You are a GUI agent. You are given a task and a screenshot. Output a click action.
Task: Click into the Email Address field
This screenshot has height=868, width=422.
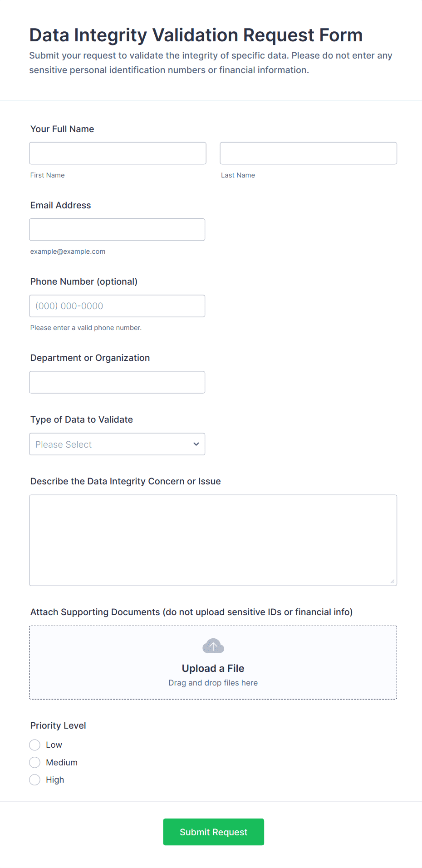tap(117, 230)
